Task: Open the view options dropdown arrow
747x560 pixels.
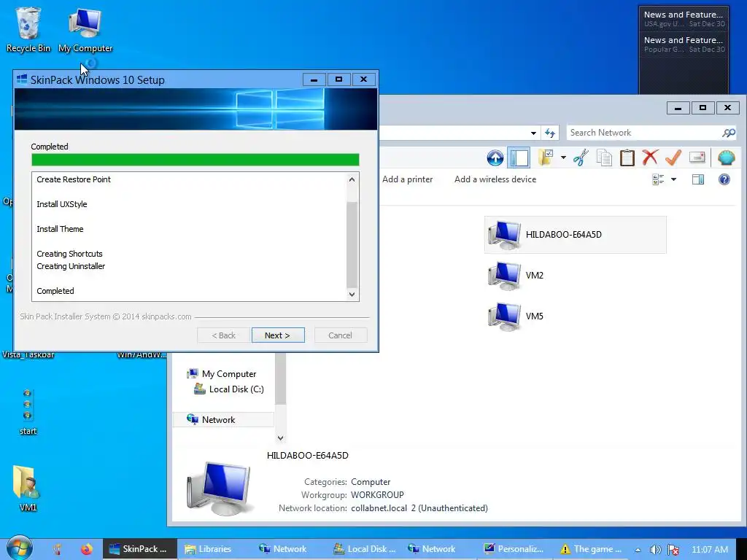Action: pos(673,179)
